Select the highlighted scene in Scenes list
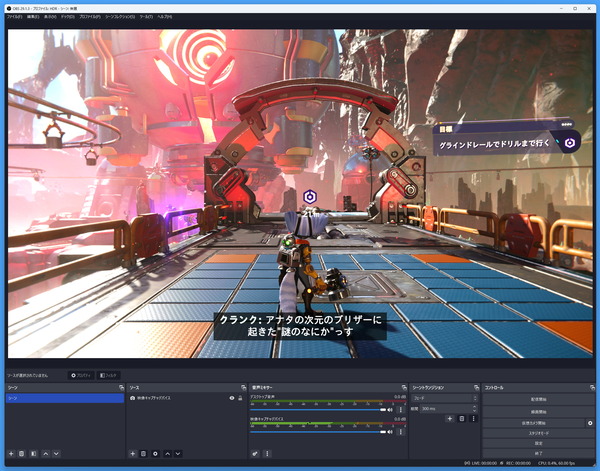Screen dimensions: 600x471 (x=65, y=398)
